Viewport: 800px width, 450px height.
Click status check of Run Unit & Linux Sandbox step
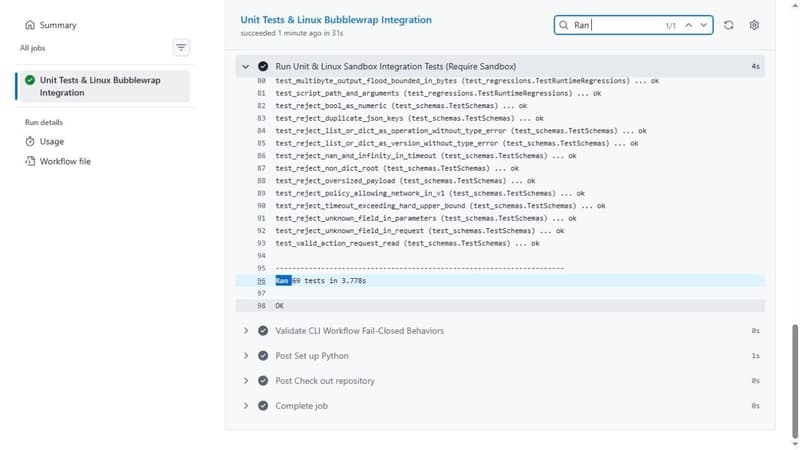pos(263,66)
